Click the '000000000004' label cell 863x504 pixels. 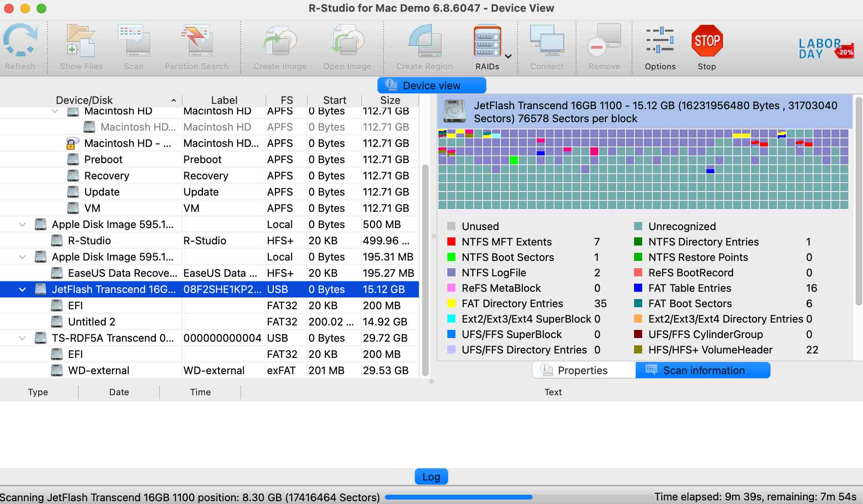point(222,338)
